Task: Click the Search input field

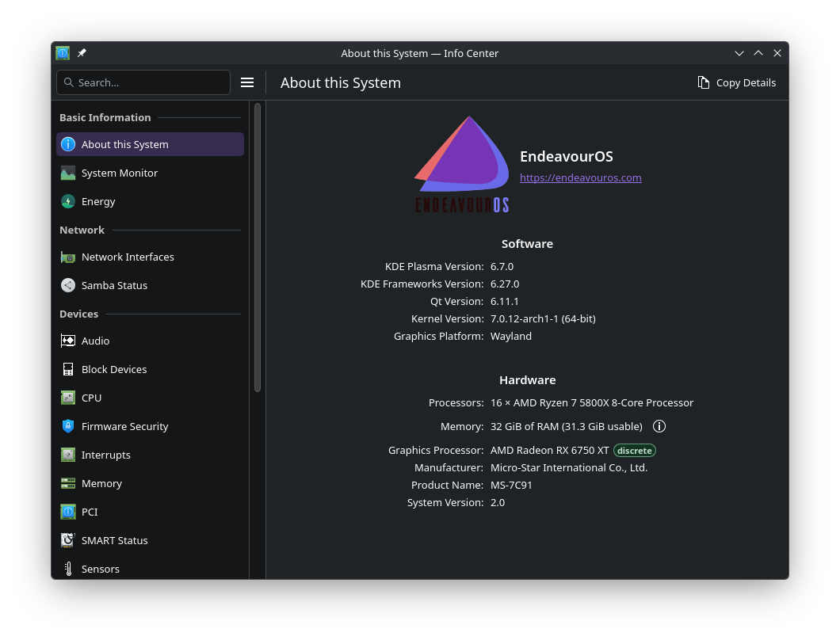Action: point(143,82)
